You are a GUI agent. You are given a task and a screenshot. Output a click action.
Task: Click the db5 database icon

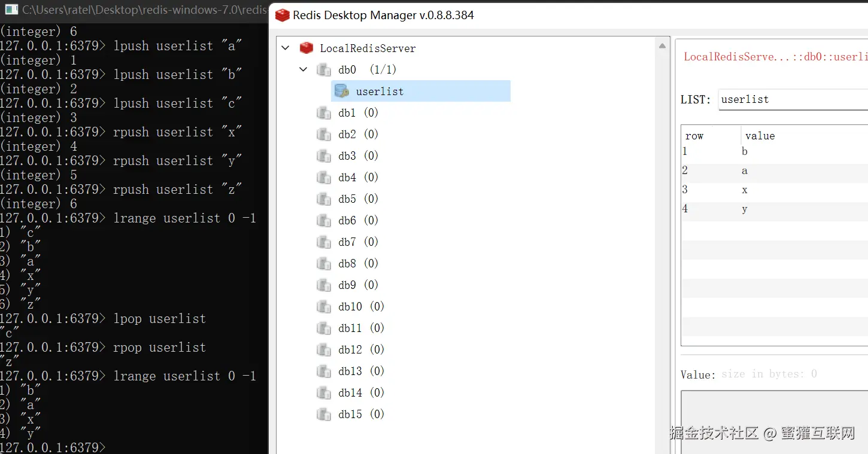[324, 199]
